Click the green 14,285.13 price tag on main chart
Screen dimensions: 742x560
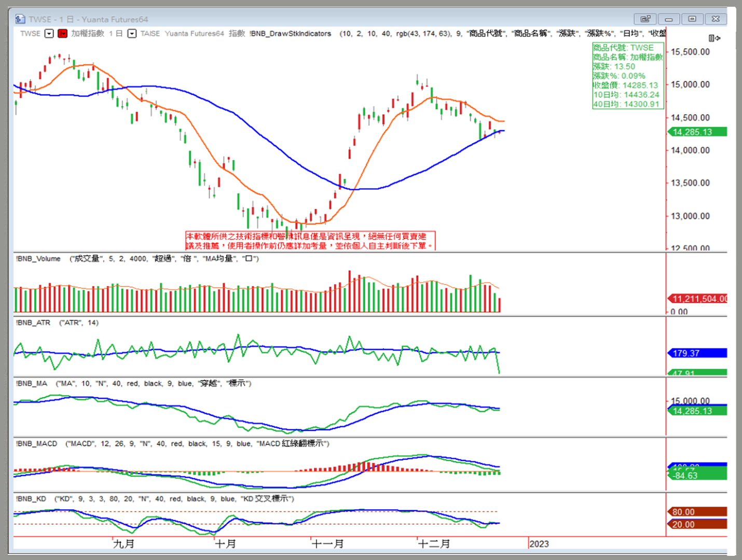[x=697, y=132]
